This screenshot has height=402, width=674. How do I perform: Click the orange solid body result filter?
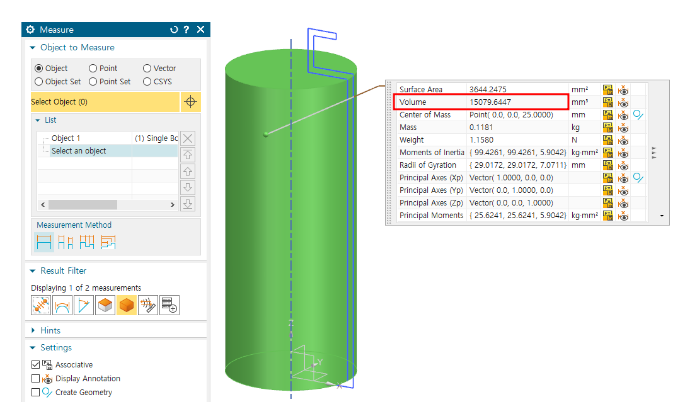(127, 305)
